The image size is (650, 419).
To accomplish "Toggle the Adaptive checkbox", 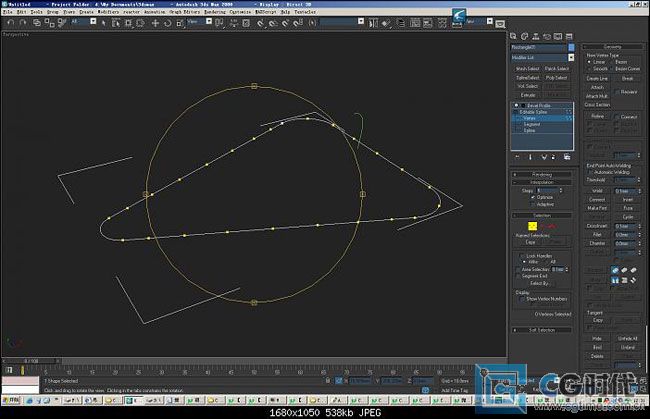I will pos(533,204).
